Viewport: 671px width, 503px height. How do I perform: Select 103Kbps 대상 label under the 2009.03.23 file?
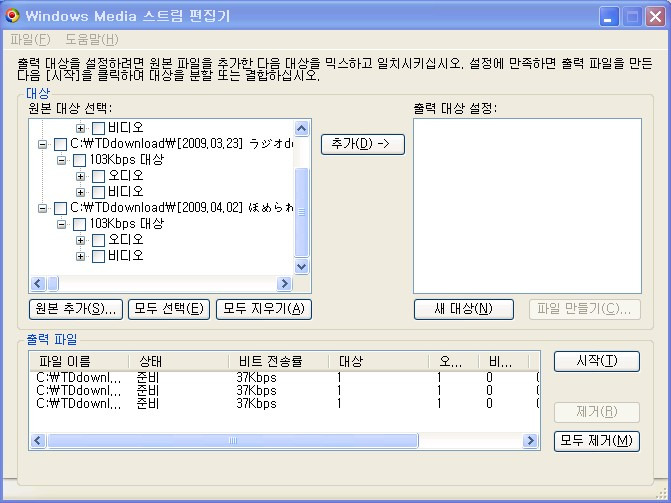pyautogui.click(x=127, y=161)
